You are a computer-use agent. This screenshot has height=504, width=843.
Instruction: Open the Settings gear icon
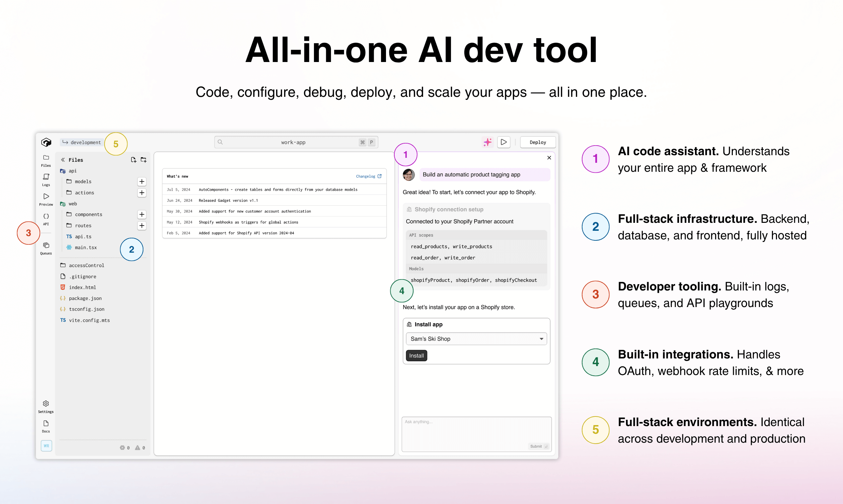pyautogui.click(x=46, y=406)
